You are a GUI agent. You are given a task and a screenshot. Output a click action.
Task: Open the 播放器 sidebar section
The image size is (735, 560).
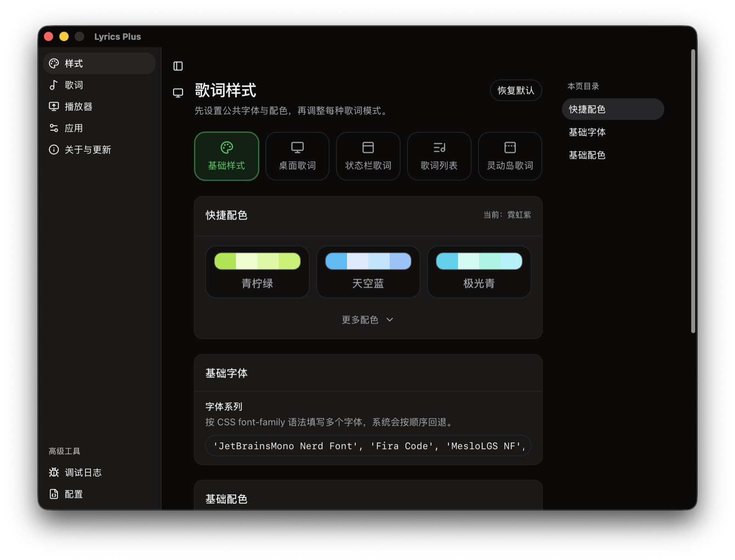tap(99, 107)
